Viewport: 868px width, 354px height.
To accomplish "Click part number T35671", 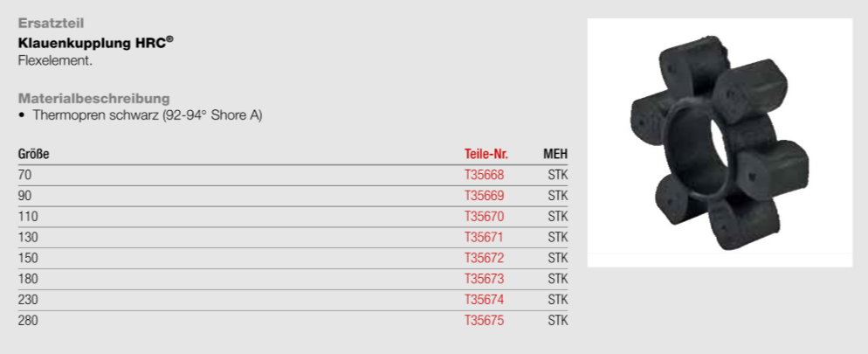I will pos(484,237).
